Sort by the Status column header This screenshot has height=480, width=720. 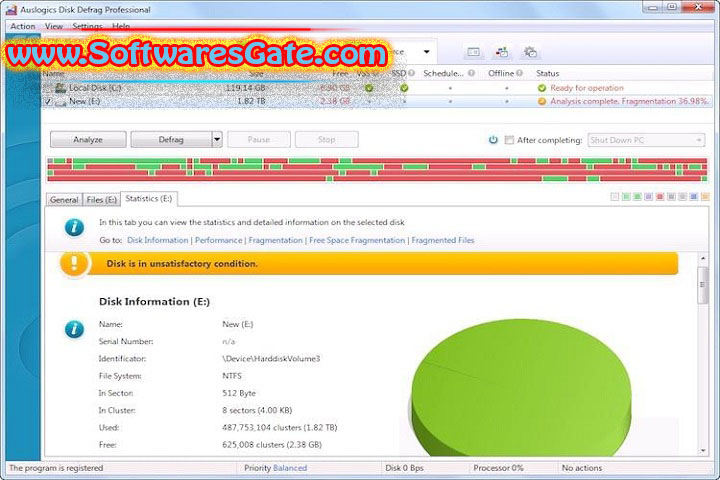547,73
